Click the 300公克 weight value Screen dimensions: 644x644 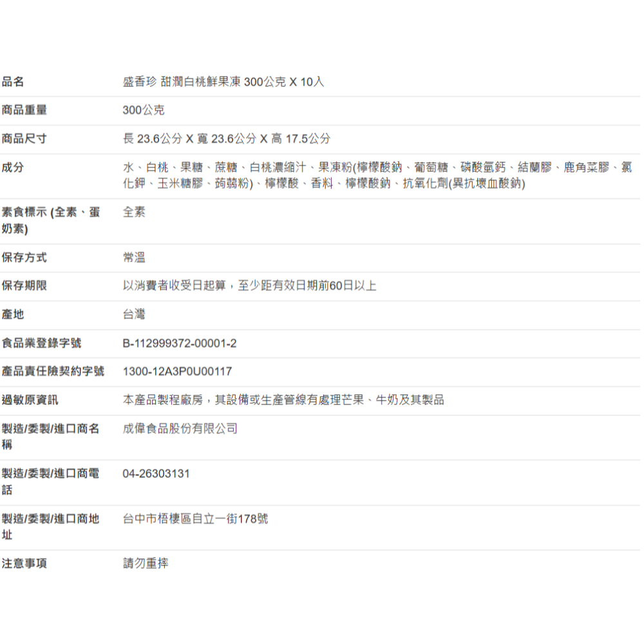(x=144, y=110)
